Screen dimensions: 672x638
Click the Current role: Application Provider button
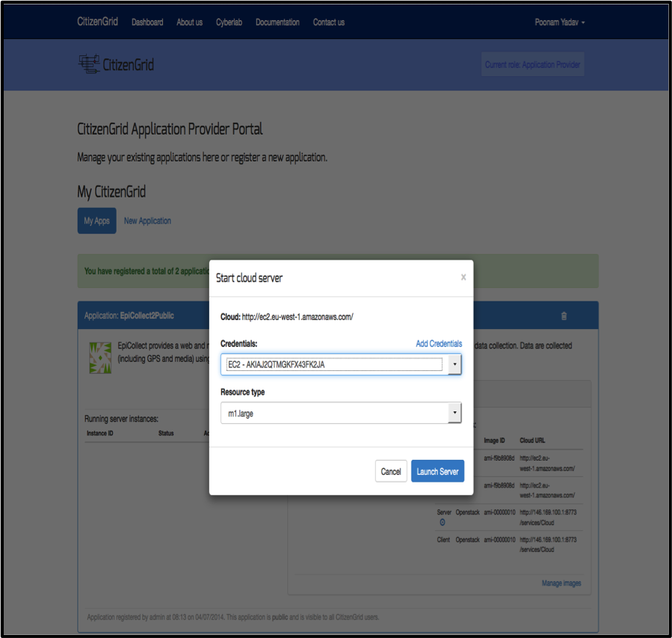click(x=532, y=65)
